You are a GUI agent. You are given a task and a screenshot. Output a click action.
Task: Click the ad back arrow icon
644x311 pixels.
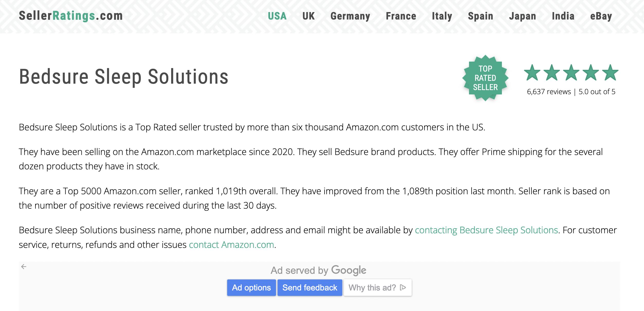pyautogui.click(x=24, y=267)
